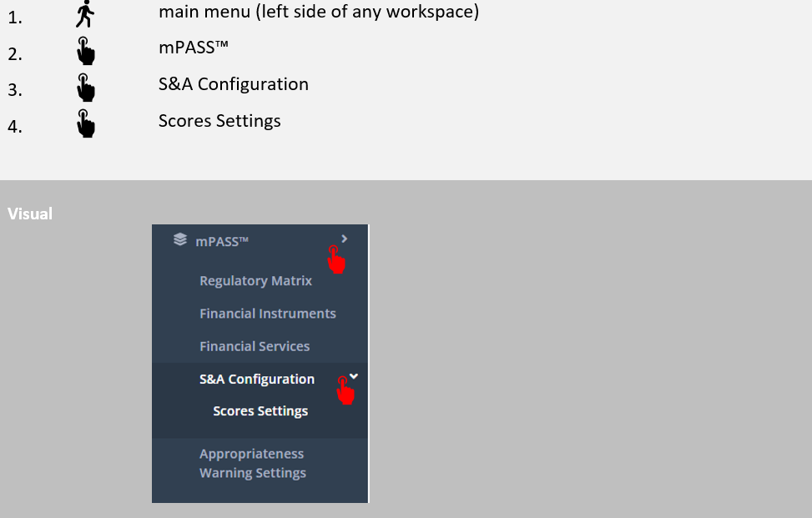Click the red hand cursor near the mPASS™ chevron
The image size is (812, 518).
tap(336, 259)
